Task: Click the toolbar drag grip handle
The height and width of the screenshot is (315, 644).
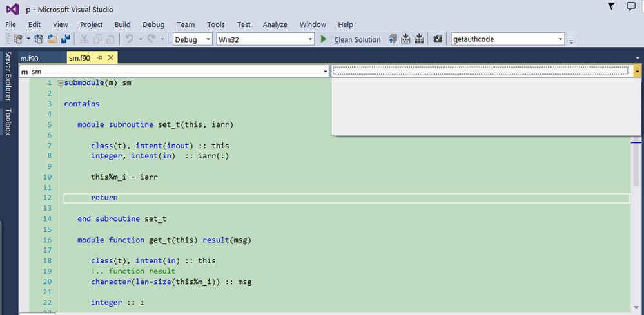Action: (x=7, y=39)
